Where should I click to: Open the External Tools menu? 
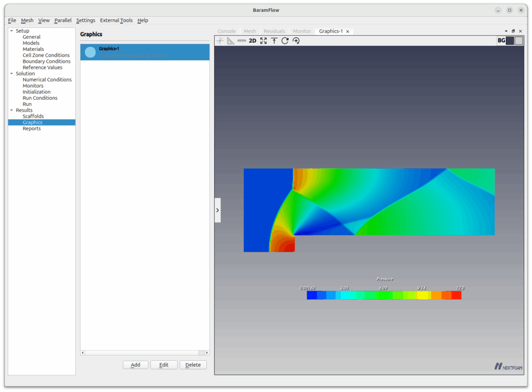pos(116,20)
